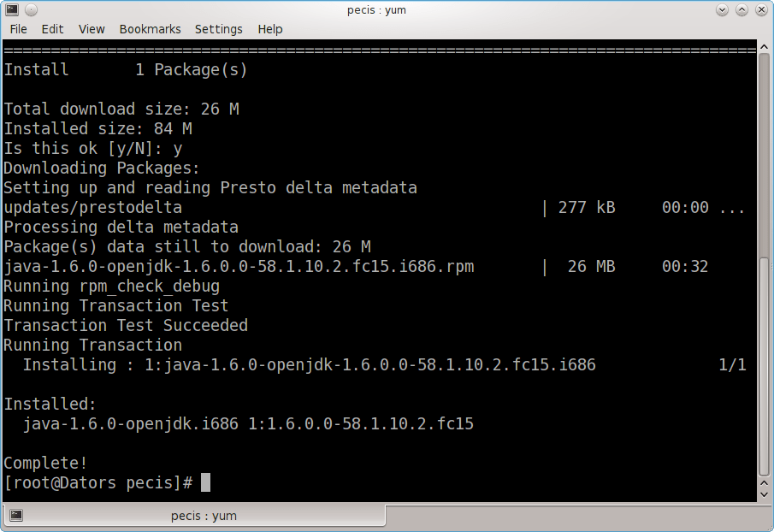Screen dimensions: 774x532
Task: Open the Edit menu
Action: (x=52, y=29)
